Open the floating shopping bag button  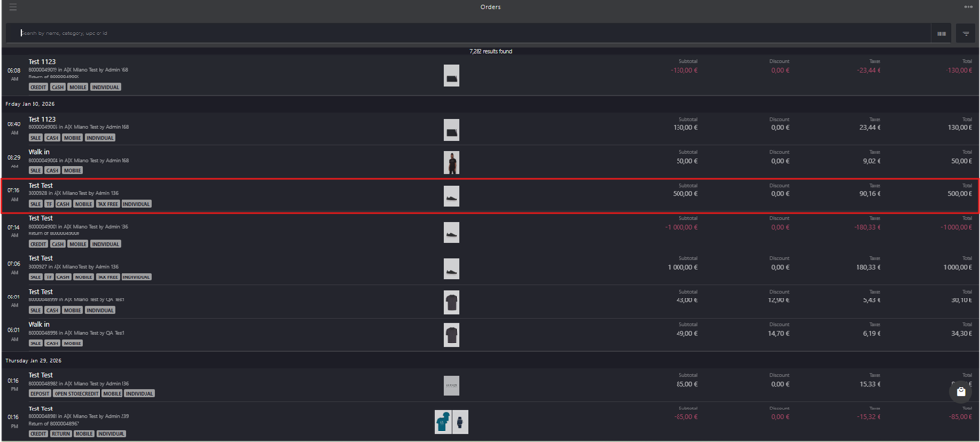pos(961,392)
